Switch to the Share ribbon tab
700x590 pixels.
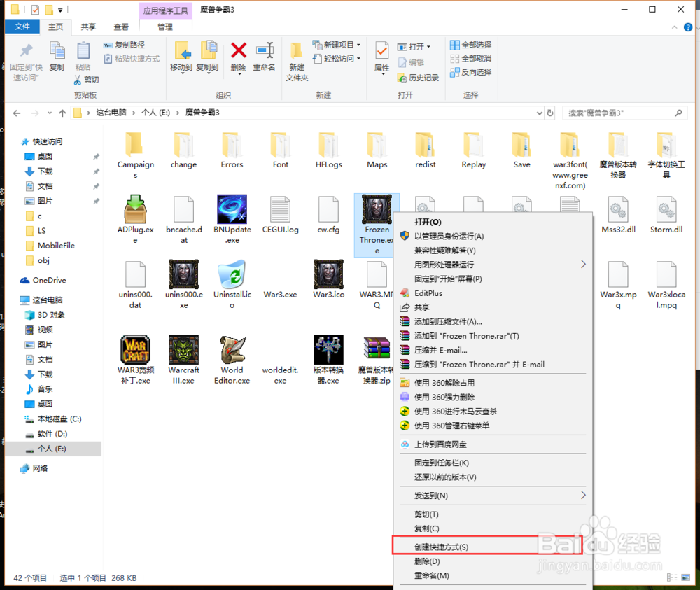(88, 27)
